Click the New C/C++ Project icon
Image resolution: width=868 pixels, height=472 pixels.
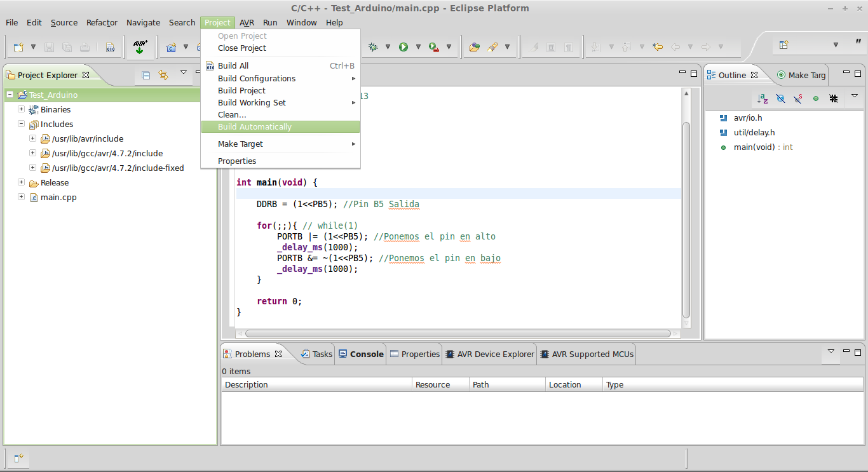(x=172, y=47)
